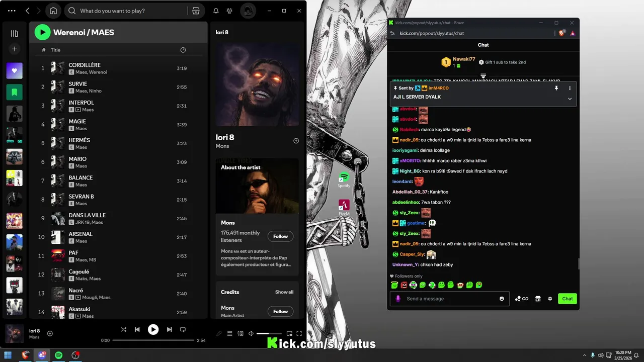Open Kick chat settings gear

click(x=550, y=299)
